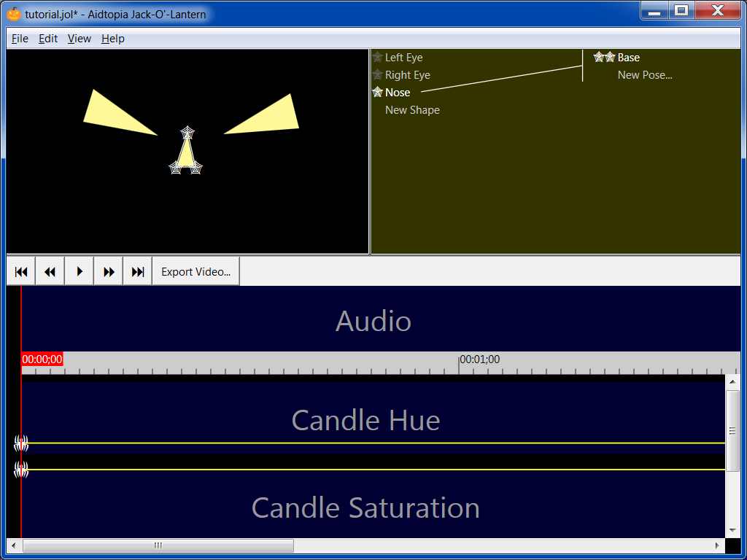Click the Candle Hue spider keyframe

21,443
